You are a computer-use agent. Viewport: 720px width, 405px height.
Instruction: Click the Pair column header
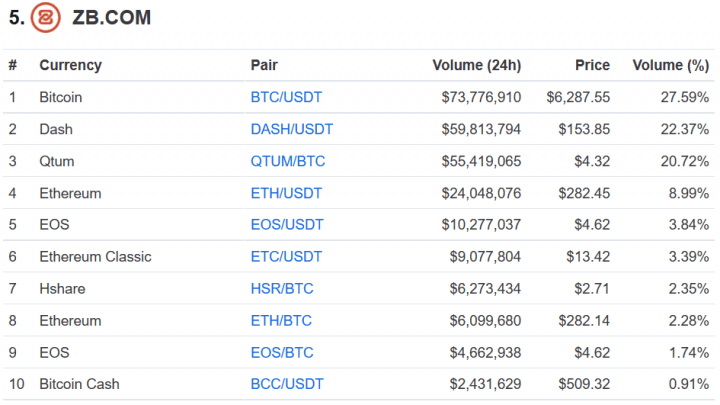point(264,65)
